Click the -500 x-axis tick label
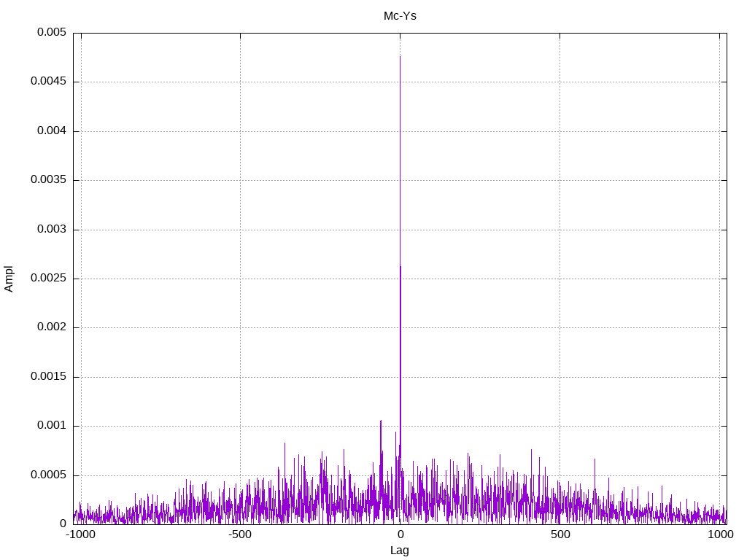The height and width of the screenshot is (560, 747). [240, 534]
